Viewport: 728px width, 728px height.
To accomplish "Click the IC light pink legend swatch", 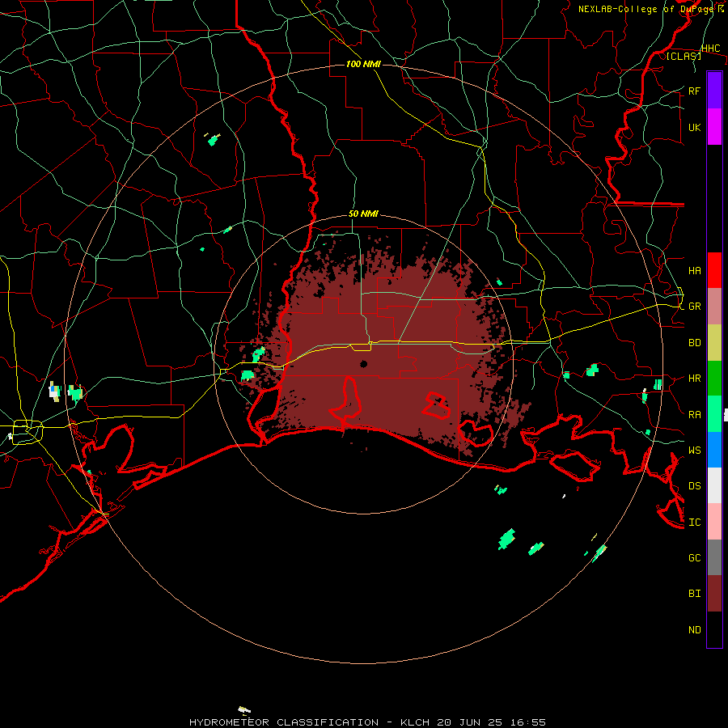I will pyautogui.click(x=714, y=522).
